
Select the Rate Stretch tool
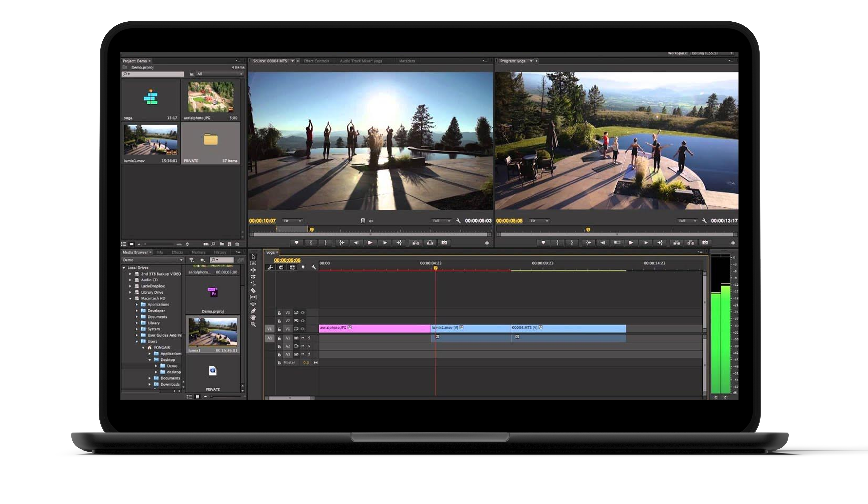point(253,284)
